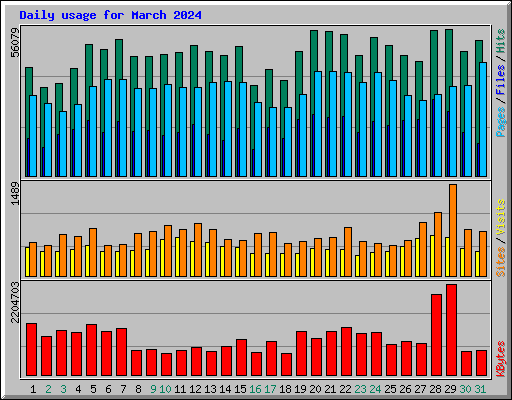Image resolution: width=512 pixels, height=400 pixels.
Task: Click the KBytes axis value 2204703
Action: click(x=15, y=302)
